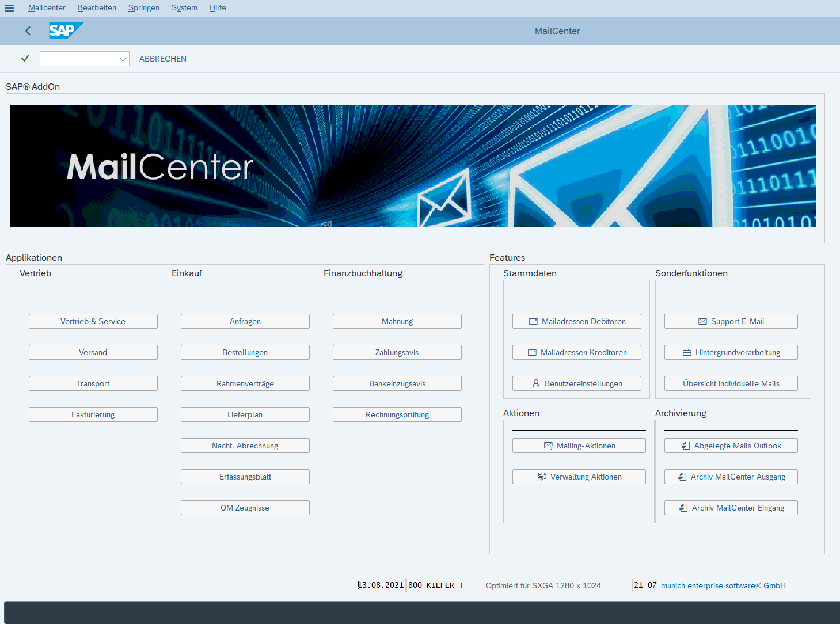
Task: Open the hamburger navigation menu
Action: [9, 8]
